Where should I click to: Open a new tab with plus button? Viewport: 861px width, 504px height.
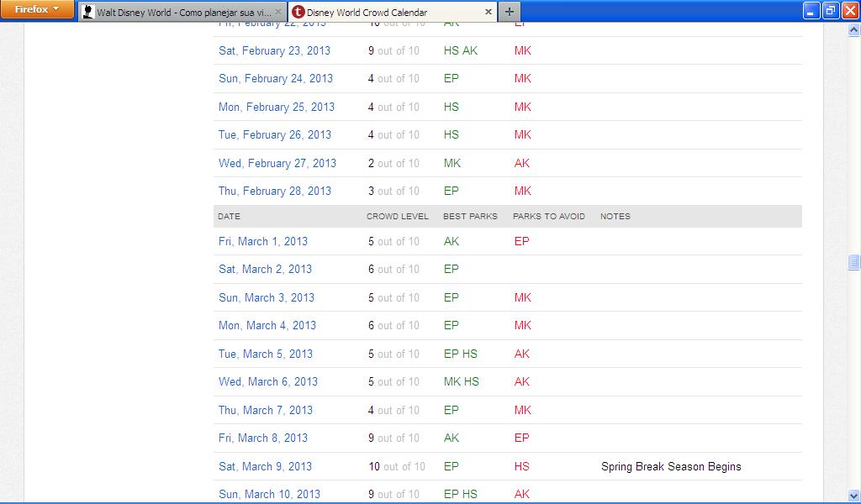[x=510, y=12]
